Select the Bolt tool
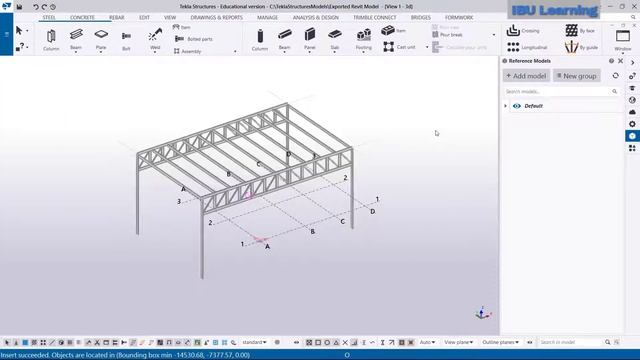640x360 pixels. pos(126,40)
